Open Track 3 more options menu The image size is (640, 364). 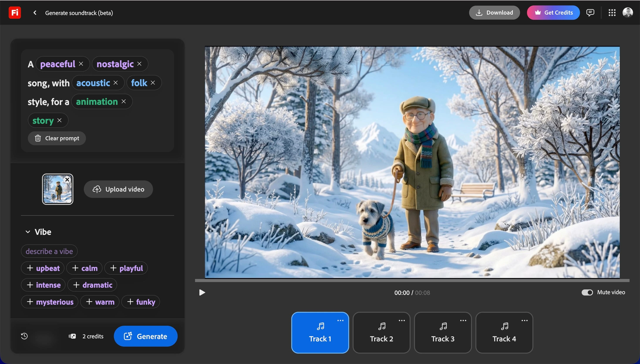coord(463,321)
